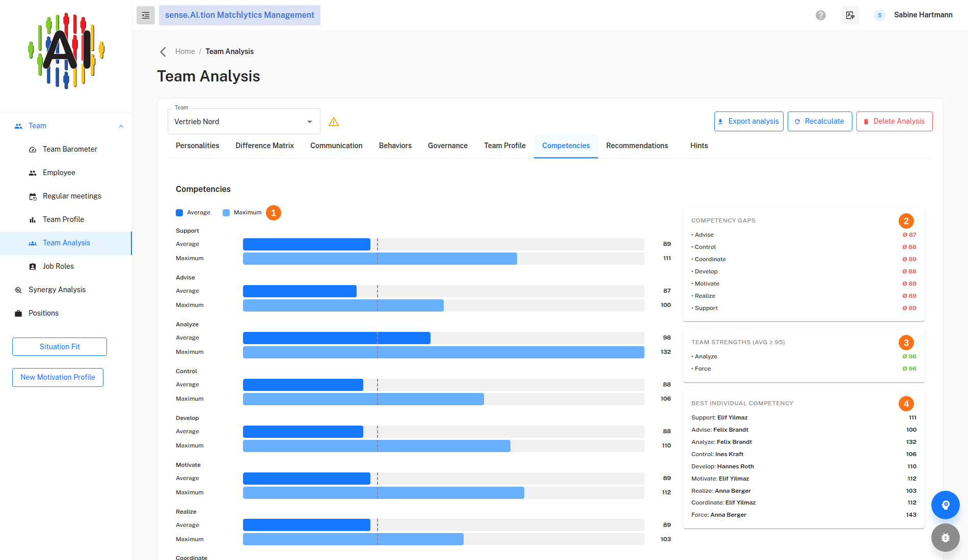Click the Job Roles badge icon
This screenshot has width=968, height=560.
pyautogui.click(x=33, y=267)
